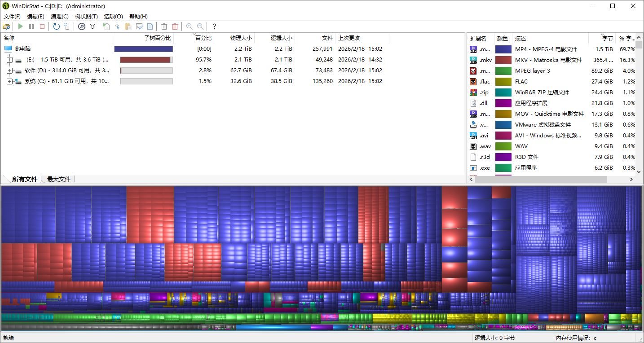Click the red permanent delete trash icon
This screenshot has width=644, height=343.
(x=175, y=26)
